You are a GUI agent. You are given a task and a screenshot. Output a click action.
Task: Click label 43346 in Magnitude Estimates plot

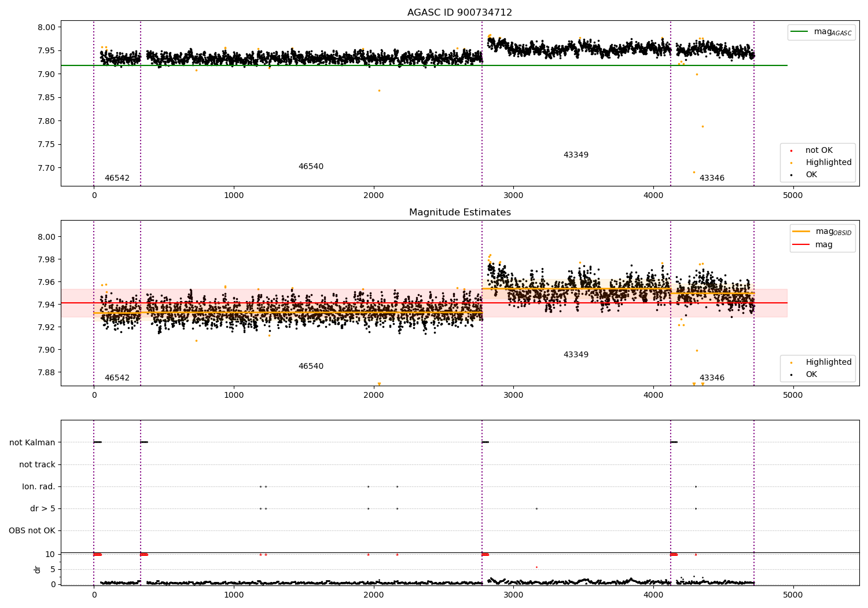pos(712,378)
